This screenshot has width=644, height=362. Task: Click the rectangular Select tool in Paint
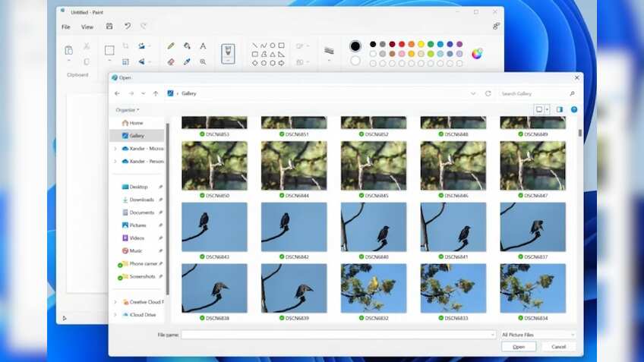[109, 50]
